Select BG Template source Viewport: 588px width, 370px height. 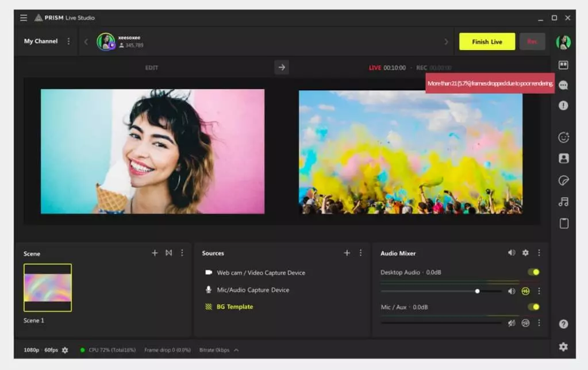click(235, 307)
